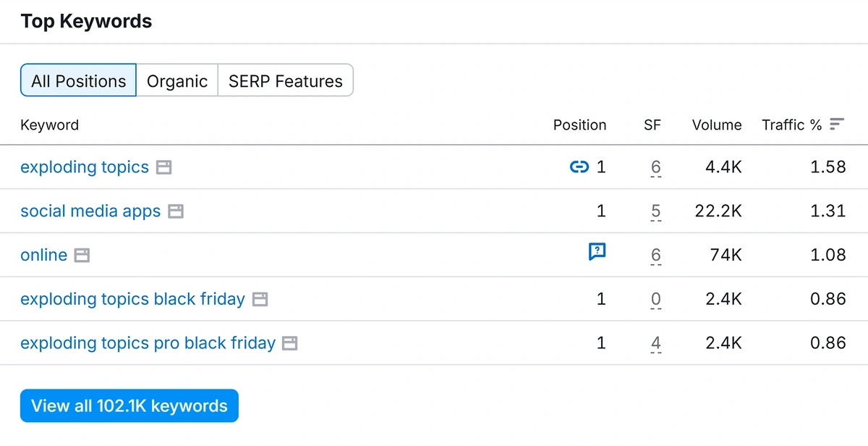Viewport: 868px width, 446px height.
Task: Select the SERP Features tab
Action: [x=286, y=80]
